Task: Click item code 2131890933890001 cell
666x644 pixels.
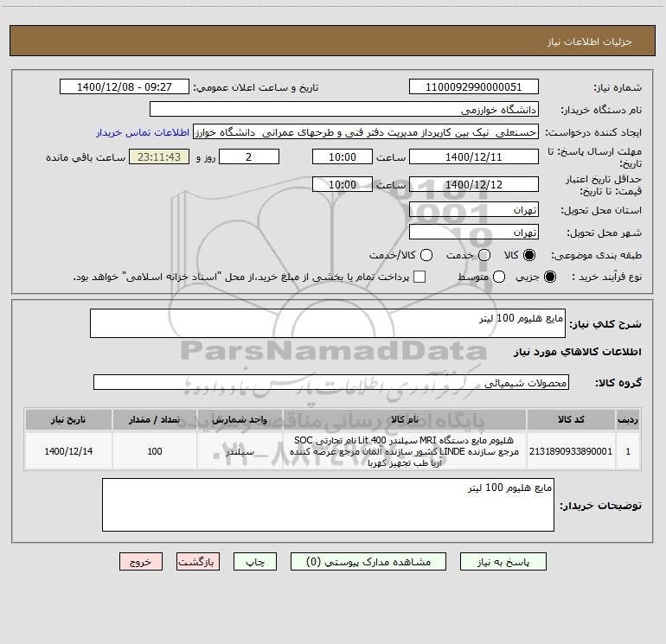Action: (571, 451)
